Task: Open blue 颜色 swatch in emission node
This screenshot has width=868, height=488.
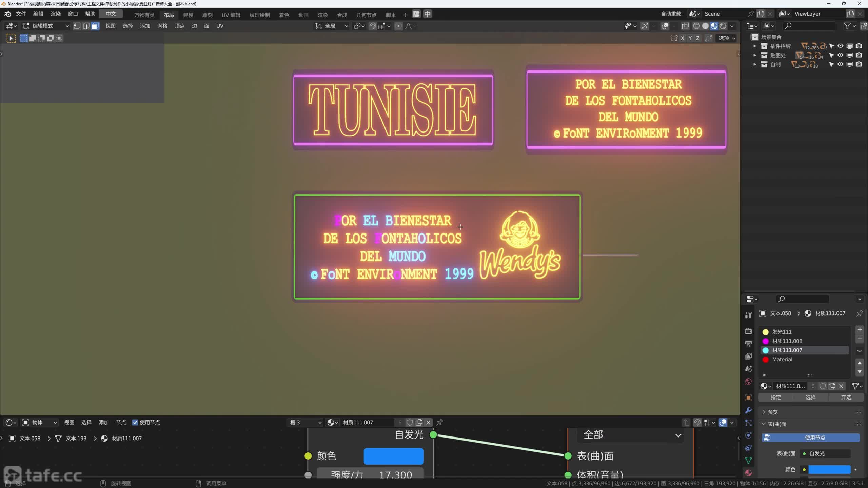Action: 394,456
